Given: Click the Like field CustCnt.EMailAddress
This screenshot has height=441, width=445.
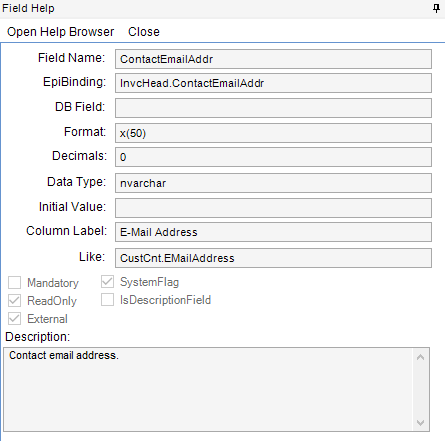Looking at the screenshot, I should click(x=273, y=258).
